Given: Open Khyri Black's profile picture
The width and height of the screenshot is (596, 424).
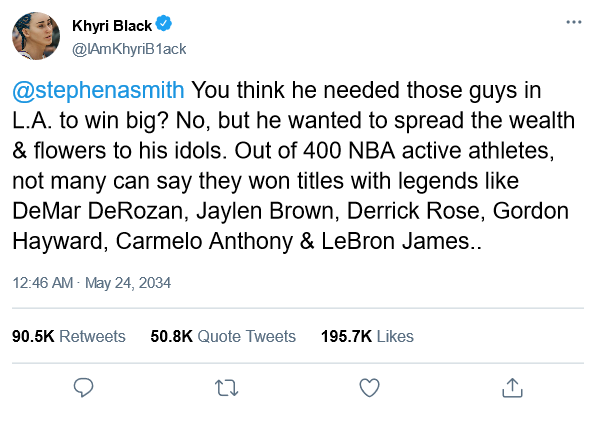Looking at the screenshot, I should tap(36, 36).
